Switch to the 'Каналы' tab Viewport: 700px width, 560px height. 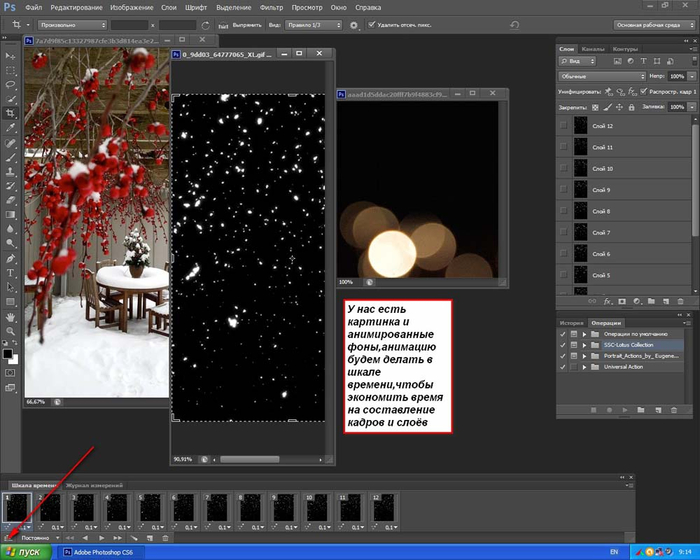[x=593, y=49]
